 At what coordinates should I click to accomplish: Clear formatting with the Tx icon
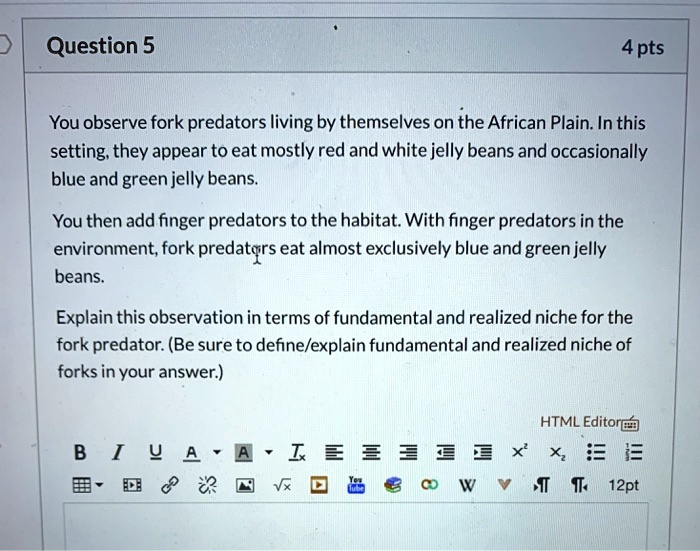(x=297, y=453)
